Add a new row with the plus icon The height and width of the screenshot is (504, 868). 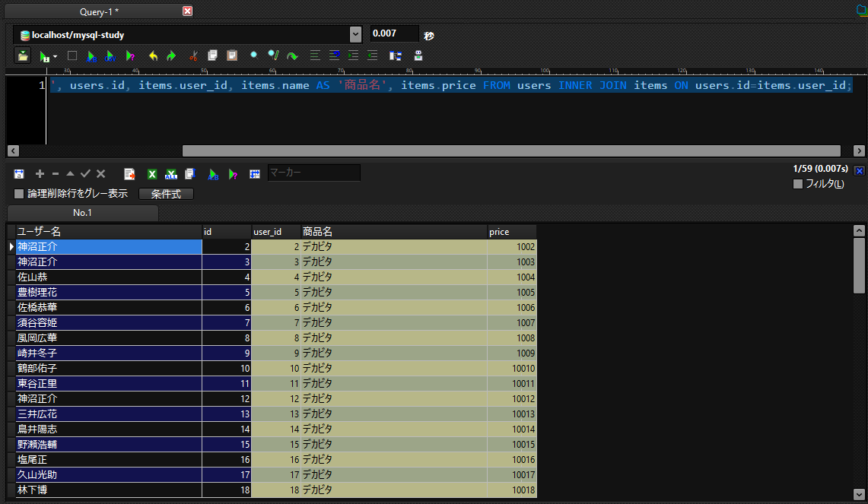40,174
